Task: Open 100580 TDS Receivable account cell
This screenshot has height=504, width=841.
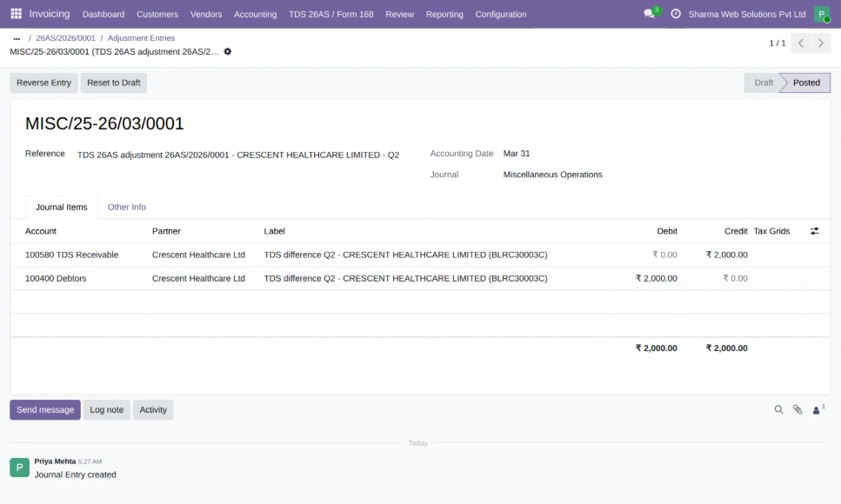Action: coord(72,255)
